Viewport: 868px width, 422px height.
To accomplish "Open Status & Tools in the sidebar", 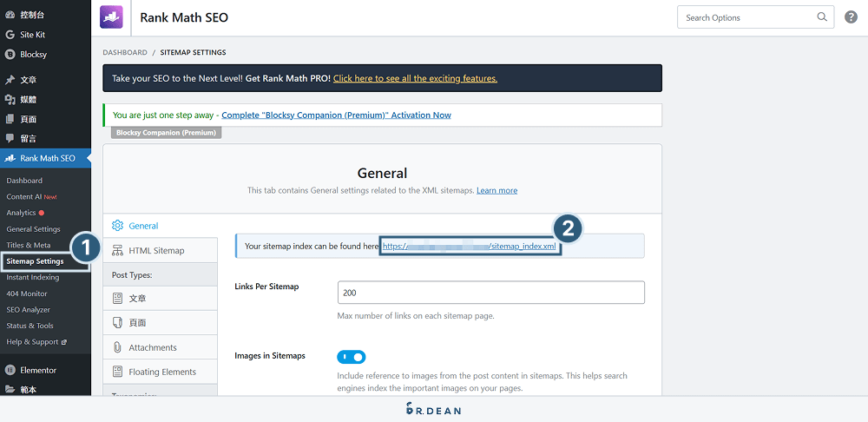I will (30, 326).
